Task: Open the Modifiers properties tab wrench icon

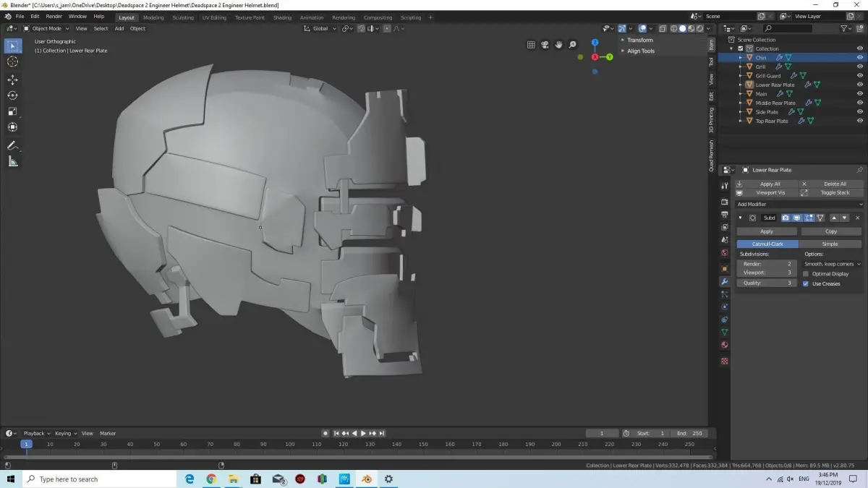Action: tap(724, 281)
